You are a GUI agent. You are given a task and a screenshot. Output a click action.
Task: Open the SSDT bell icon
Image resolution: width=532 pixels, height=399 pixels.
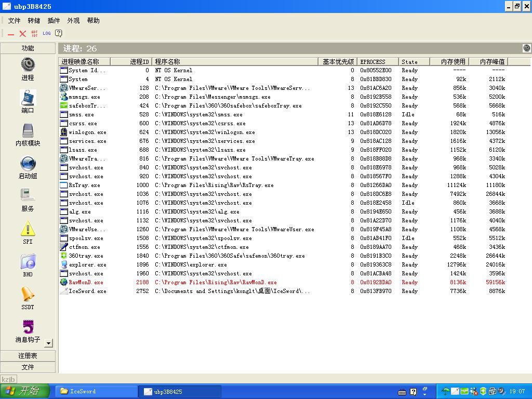coord(28,294)
